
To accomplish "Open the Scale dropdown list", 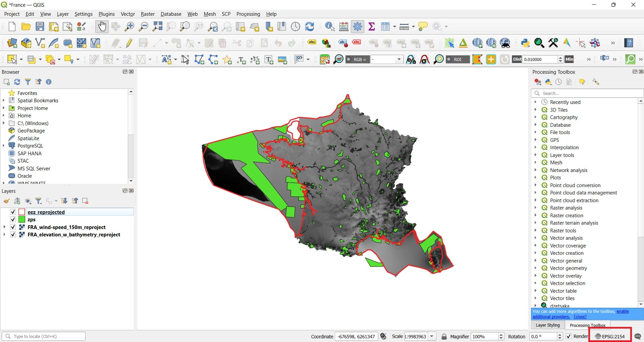I will (432, 336).
